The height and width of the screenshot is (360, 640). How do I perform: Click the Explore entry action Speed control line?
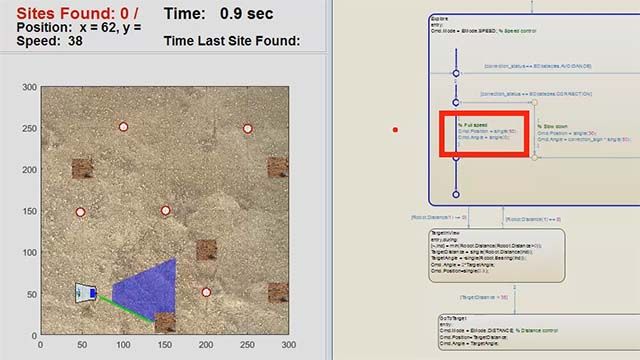click(483, 31)
